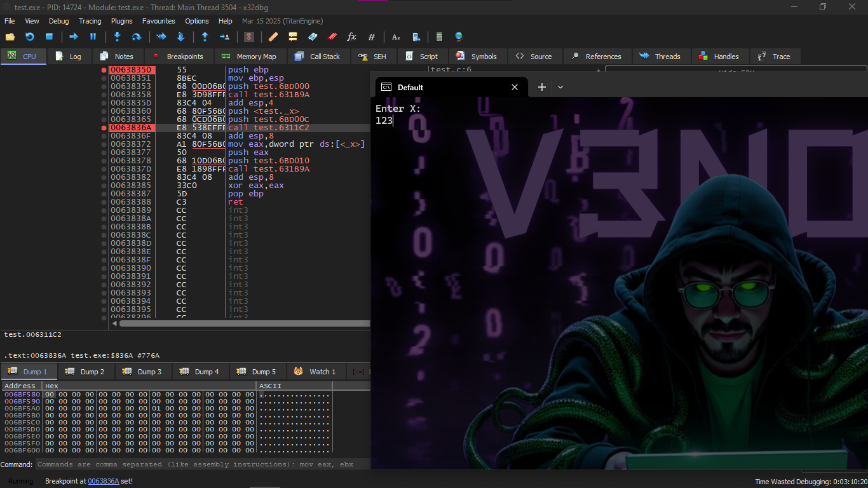
Task: Click into the Command input field
Action: 202,464
